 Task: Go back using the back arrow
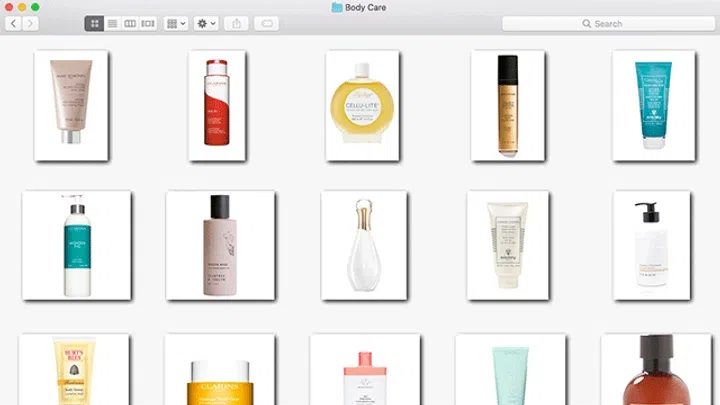[14, 23]
